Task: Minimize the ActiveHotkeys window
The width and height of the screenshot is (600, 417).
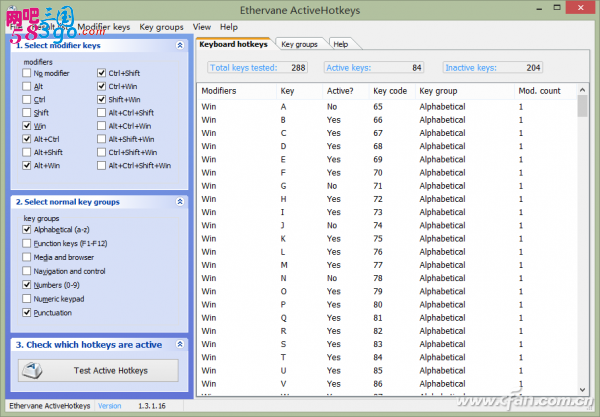Action: [540, 8]
